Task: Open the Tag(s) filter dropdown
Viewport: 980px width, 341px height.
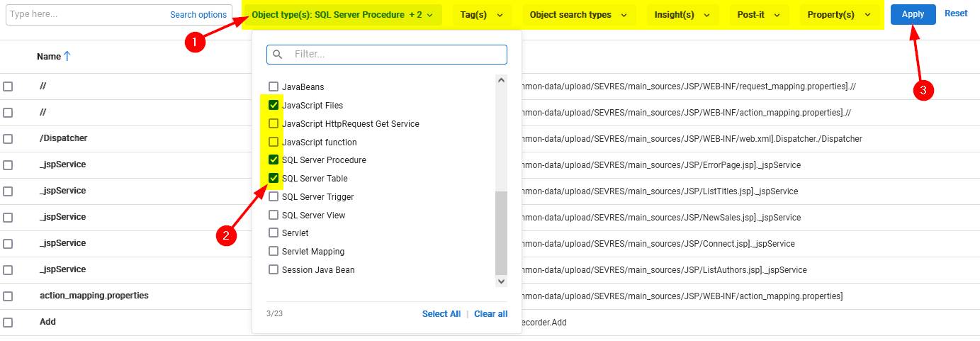Action: pos(481,15)
